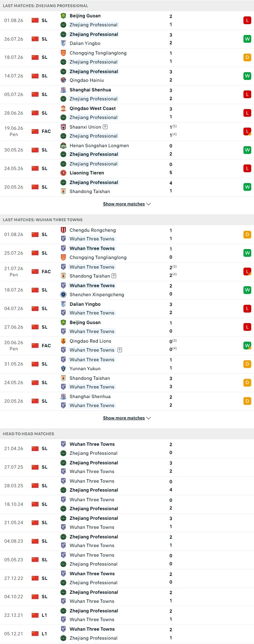254x644 pixels.
Task: Click Dalian Yingbo crest in 26.07.26 match
Action: click(x=63, y=43)
